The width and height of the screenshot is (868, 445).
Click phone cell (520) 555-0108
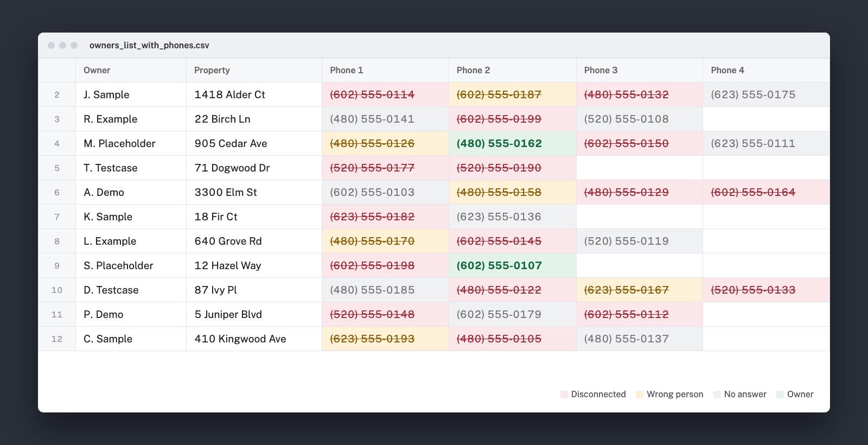click(x=639, y=119)
